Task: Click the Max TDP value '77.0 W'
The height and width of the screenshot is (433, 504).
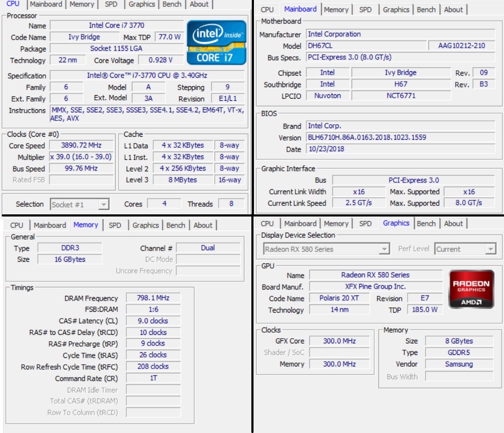Action: (x=169, y=37)
